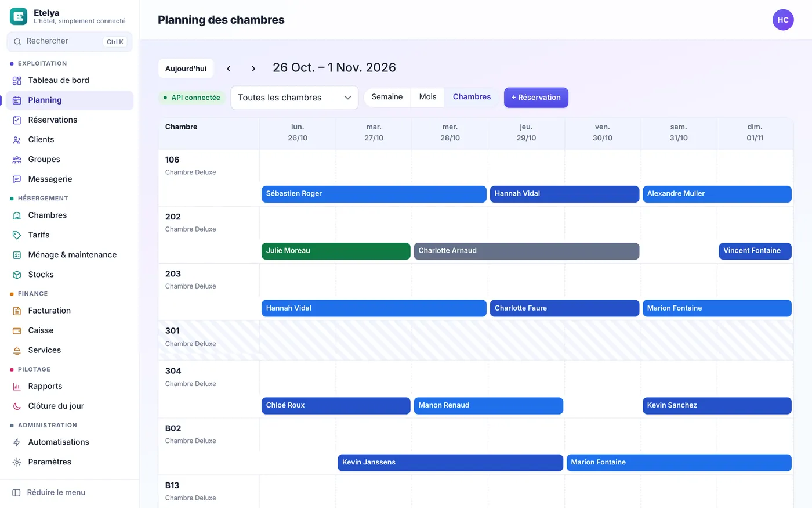
Task: Open Sébastien Roger booking in room 106
Action: coord(374,194)
